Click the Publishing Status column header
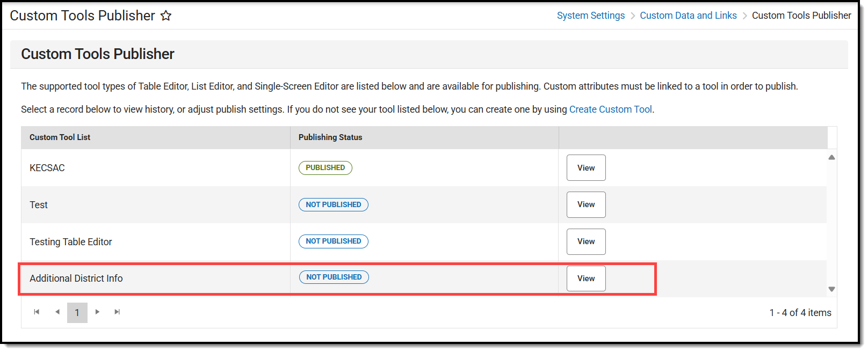Viewport: 868px width, 352px height. coord(330,137)
